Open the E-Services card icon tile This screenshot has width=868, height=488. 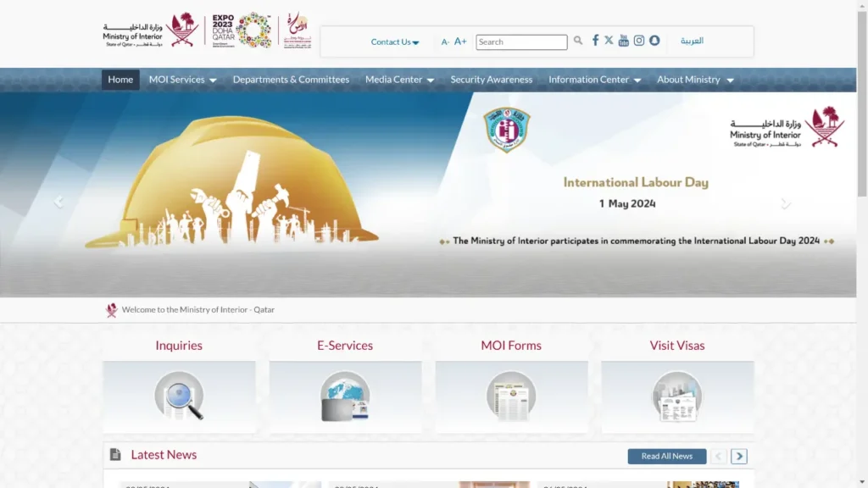[345, 396]
